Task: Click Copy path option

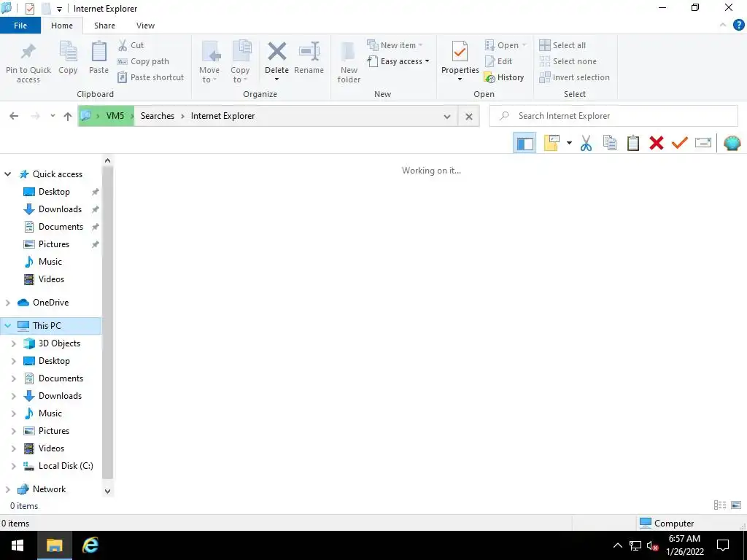Action: (144, 61)
